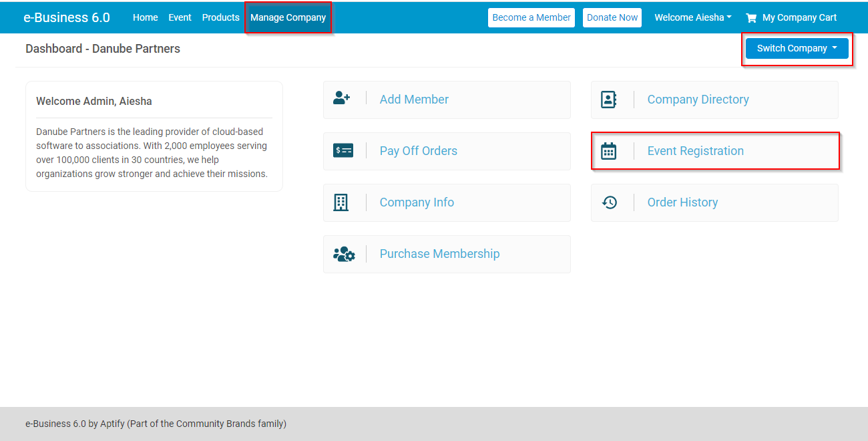Expand the Switch Company dropdown
Screen dimensions: 868x441
796,48
